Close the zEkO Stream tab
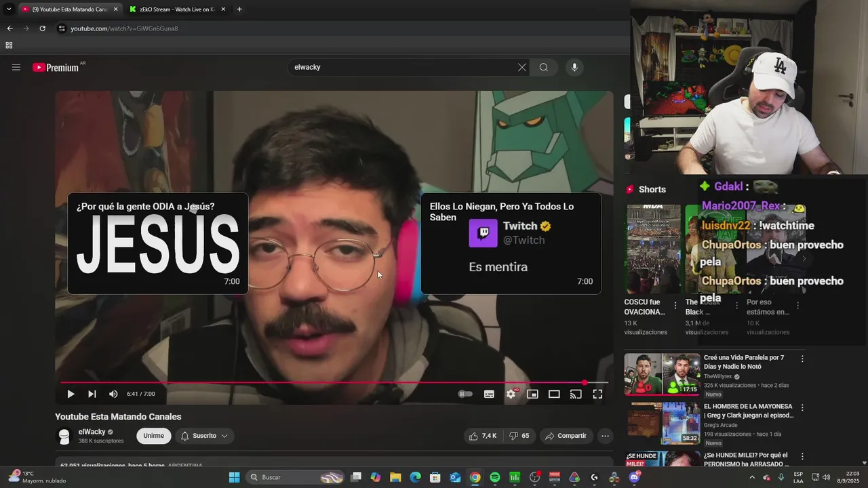 pos(223,9)
